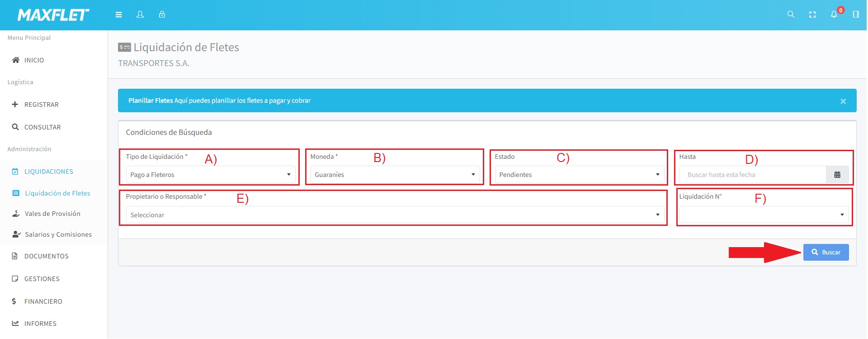Click the padlock icon in top bar
This screenshot has width=868, height=339.
[x=162, y=14]
